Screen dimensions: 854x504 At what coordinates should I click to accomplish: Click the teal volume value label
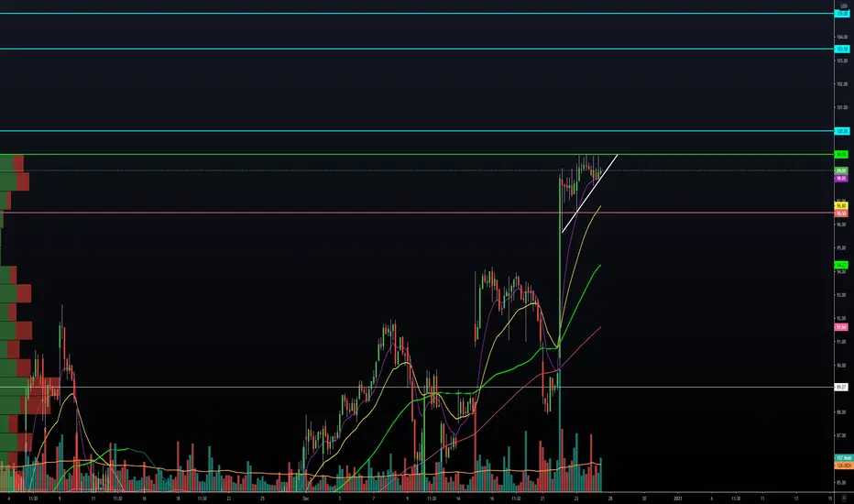pyautogui.click(x=844, y=458)
